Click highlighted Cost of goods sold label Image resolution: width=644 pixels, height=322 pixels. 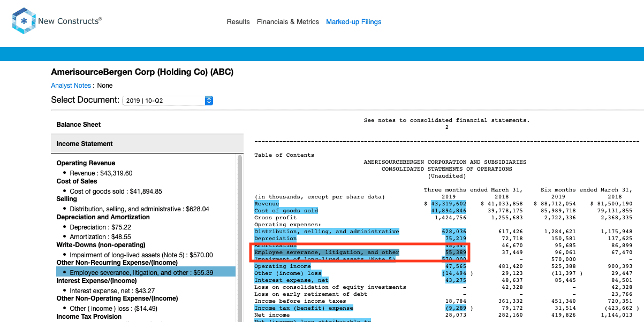(x=286, y=211)
